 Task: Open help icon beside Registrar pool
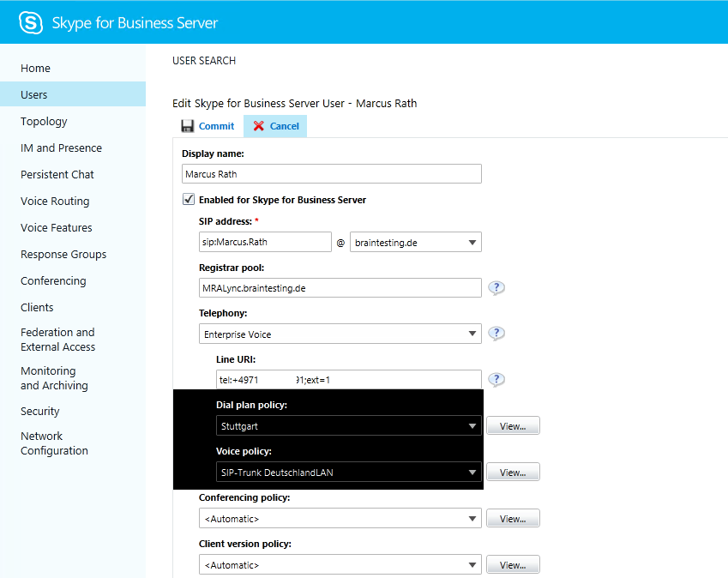[x=496, y=287]
